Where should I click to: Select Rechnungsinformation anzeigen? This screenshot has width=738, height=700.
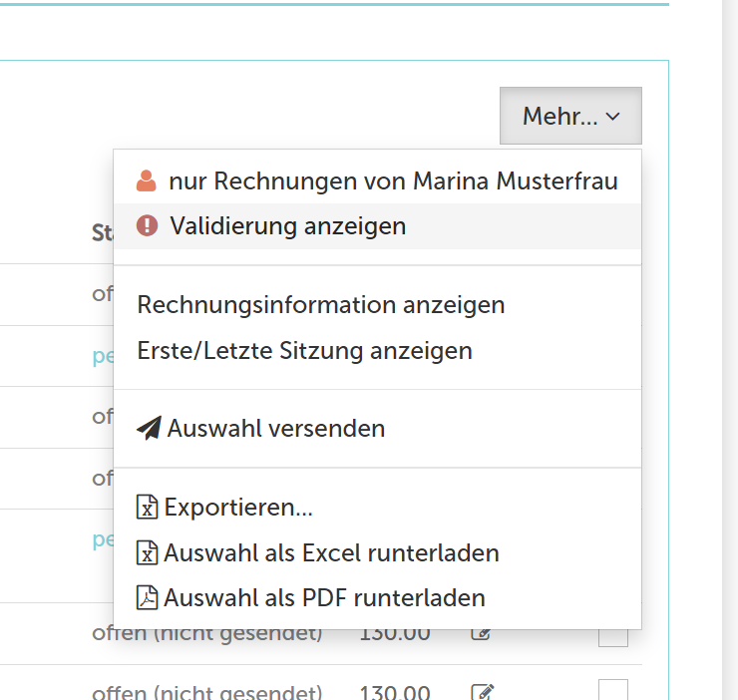321,305
